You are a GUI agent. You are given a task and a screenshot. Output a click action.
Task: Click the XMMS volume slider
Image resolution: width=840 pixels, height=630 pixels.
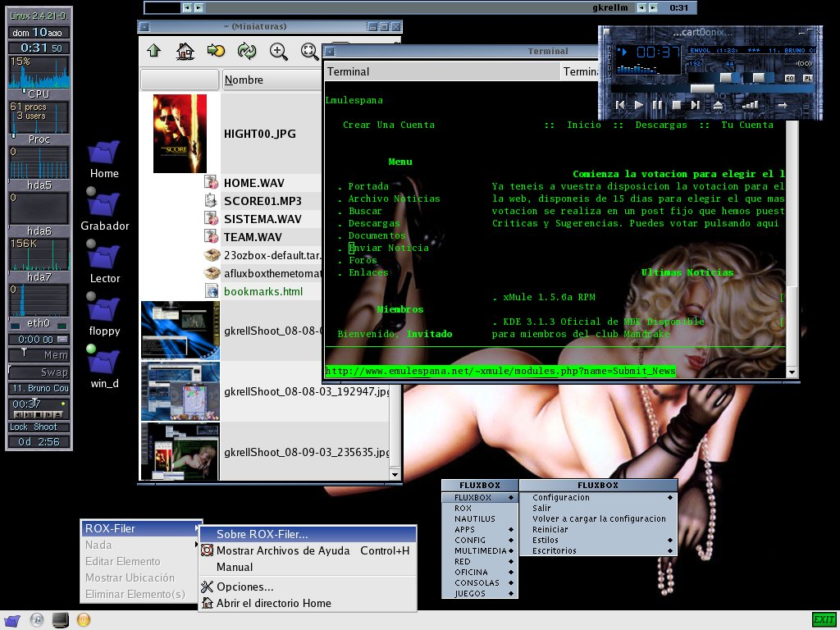coord(713,78)
